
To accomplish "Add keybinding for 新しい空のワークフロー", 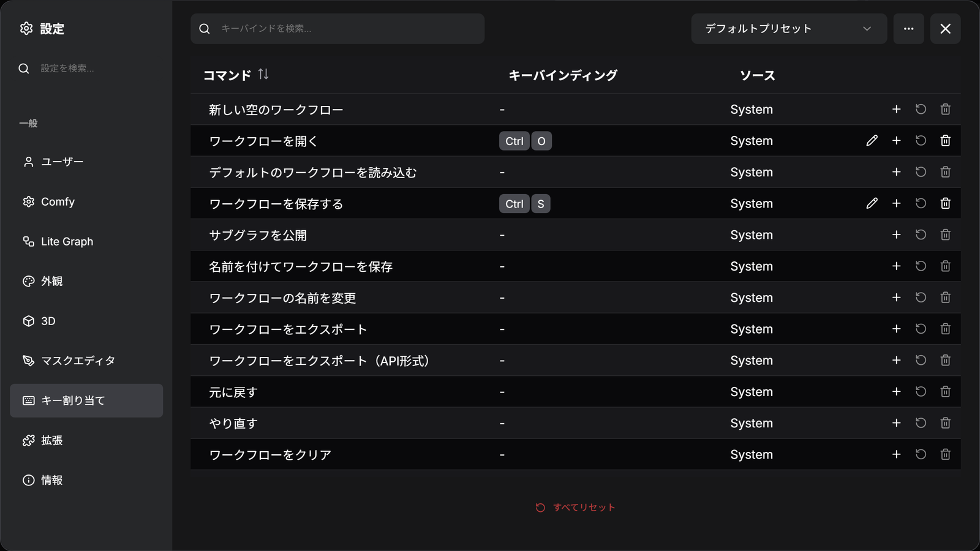I will point(896,109).
